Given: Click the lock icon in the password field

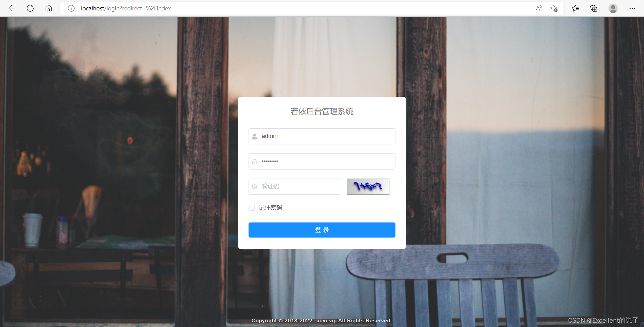Looking at the screenshot, I should click(x=255, y=161).
